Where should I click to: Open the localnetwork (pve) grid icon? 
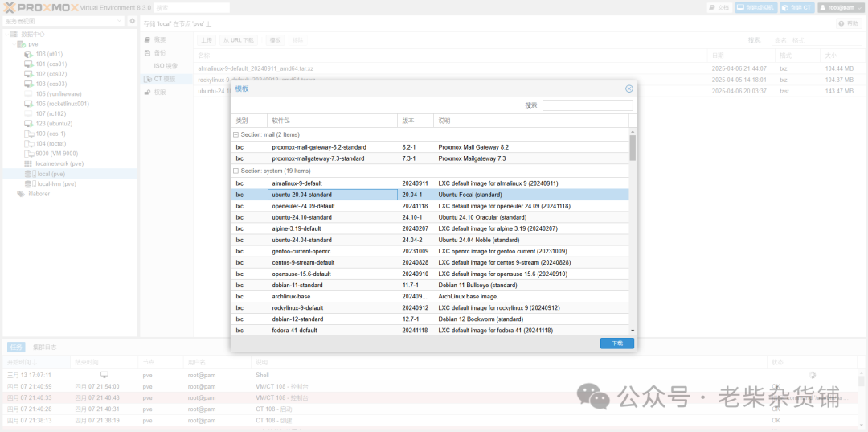(28, 164)
